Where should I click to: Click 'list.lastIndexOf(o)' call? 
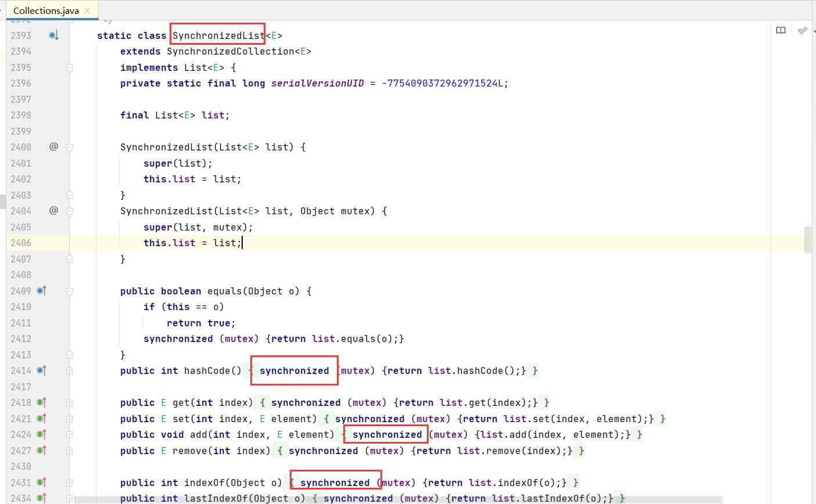click(x=547, y=498)
